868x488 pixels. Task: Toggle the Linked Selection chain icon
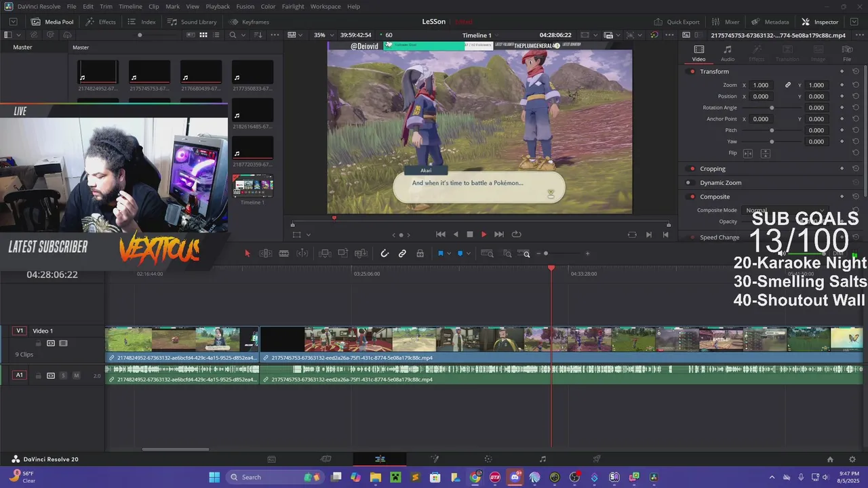click(402, 253)
